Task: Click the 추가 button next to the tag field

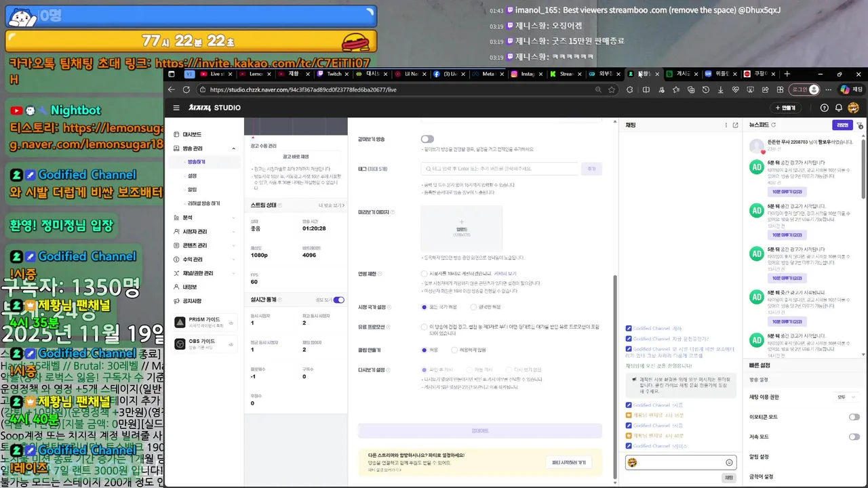Action: click(x=591, y=169)
